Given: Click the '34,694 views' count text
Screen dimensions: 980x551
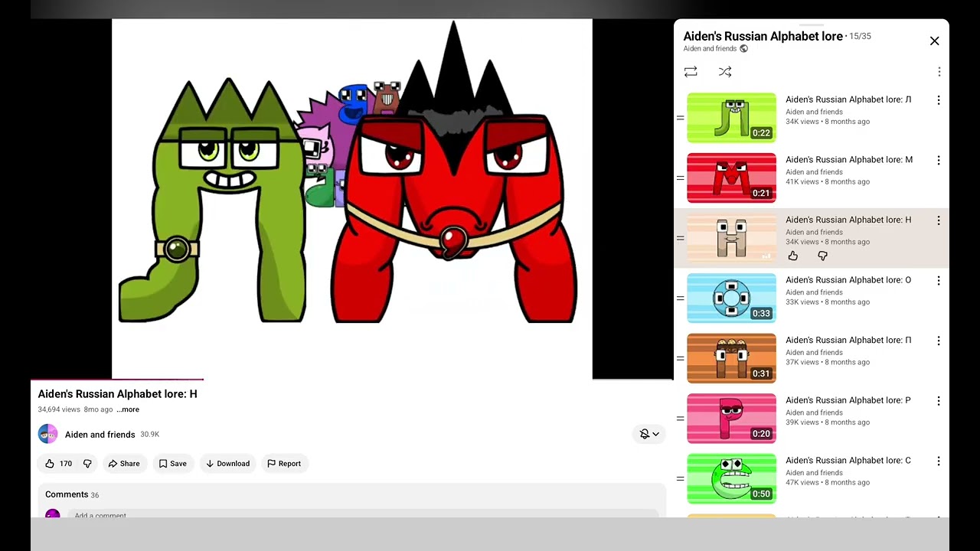Looking at the screenshot, I should click(x=59, y=409).
